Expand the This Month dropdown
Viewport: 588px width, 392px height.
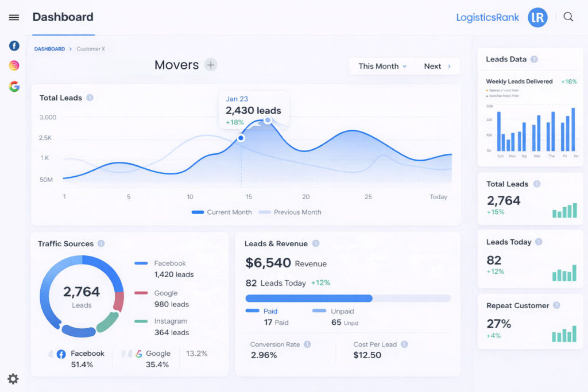click(382, 67)
